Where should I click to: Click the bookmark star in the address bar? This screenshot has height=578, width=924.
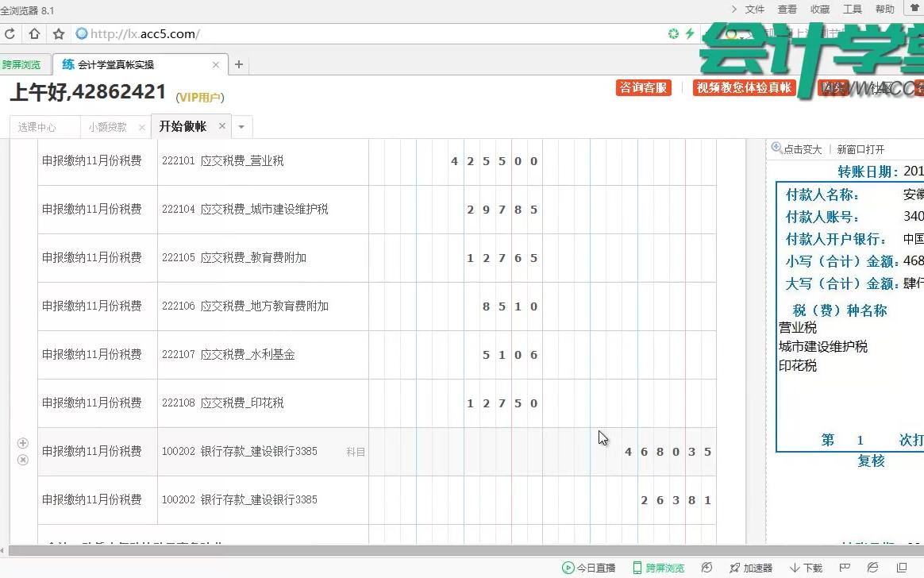(57, 34)
